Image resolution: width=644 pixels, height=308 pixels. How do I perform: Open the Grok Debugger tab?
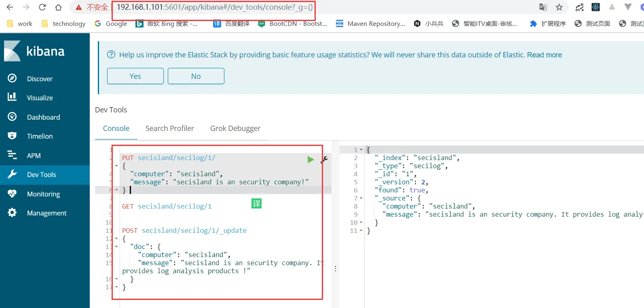tap(235, 129)
